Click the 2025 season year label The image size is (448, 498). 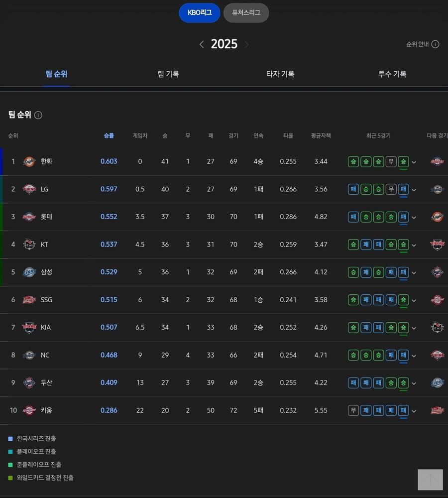[224, 44]
